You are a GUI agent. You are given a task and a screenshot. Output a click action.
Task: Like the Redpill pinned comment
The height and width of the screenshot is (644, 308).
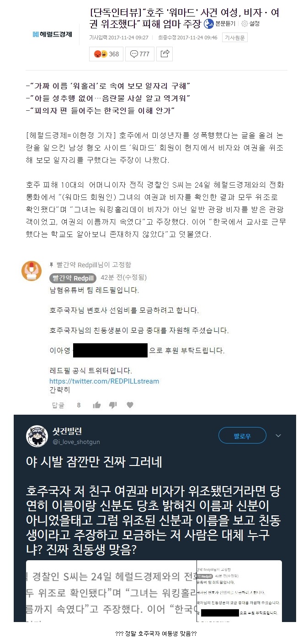pos(97,405)
